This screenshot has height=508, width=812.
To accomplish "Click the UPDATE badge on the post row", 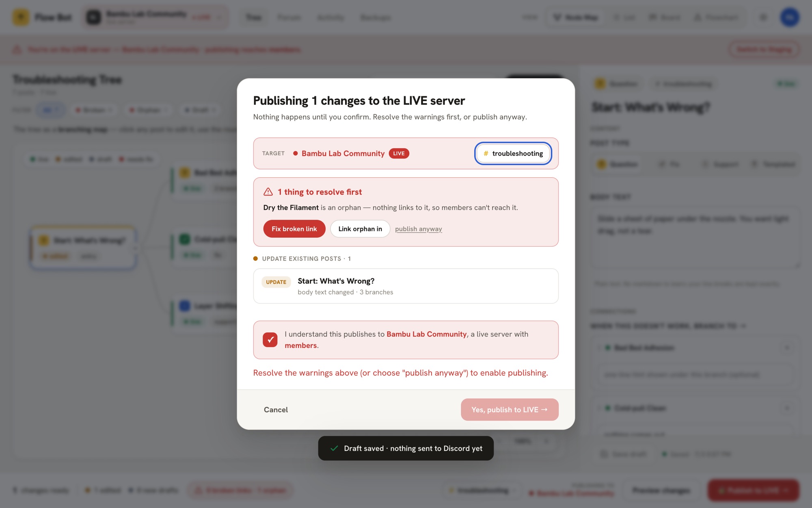I will (x=276, y=282).
